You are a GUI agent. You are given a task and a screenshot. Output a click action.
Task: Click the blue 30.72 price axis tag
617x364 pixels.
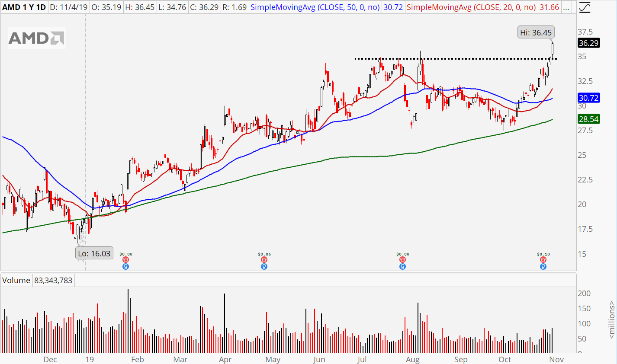[589, 98]
